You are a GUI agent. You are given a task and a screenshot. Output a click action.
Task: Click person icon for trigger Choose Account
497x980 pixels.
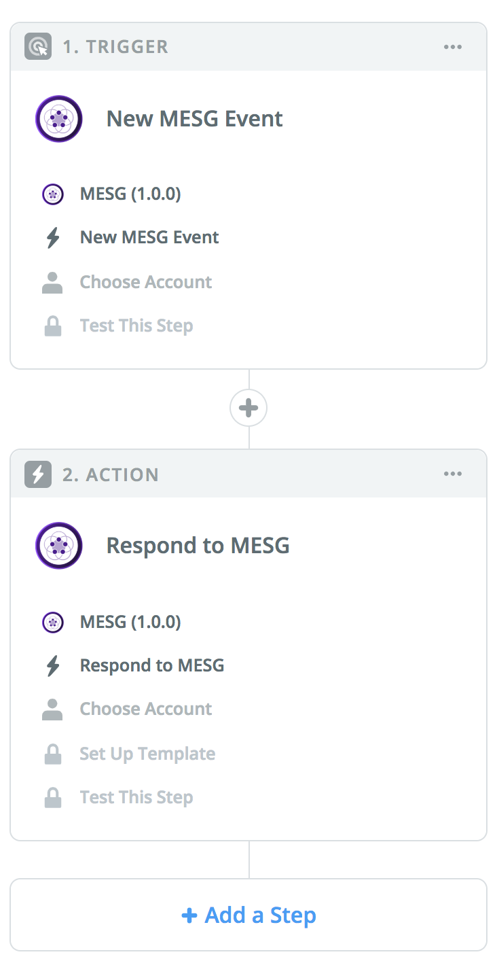click(52, 282)
